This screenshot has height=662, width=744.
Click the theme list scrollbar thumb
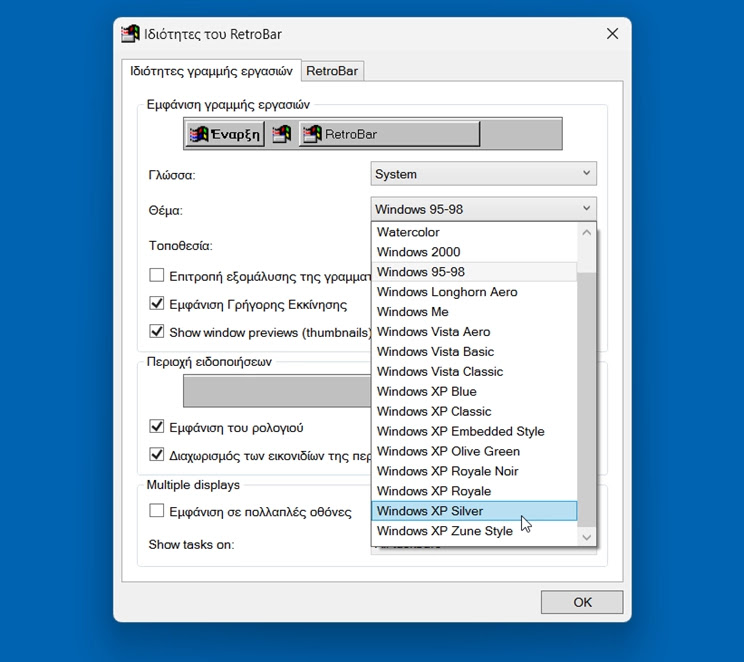click(586, 400)
